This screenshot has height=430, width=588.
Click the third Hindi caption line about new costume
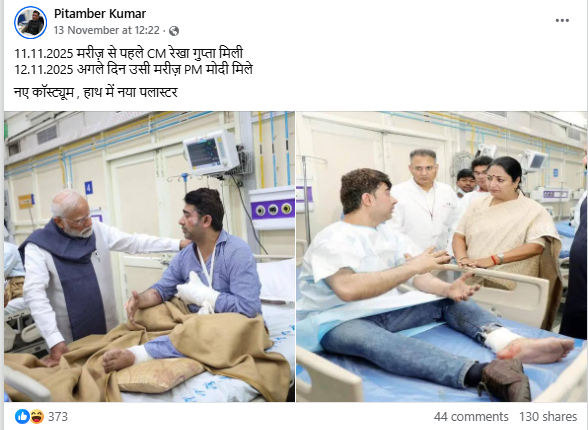click(x=96, y=92)
